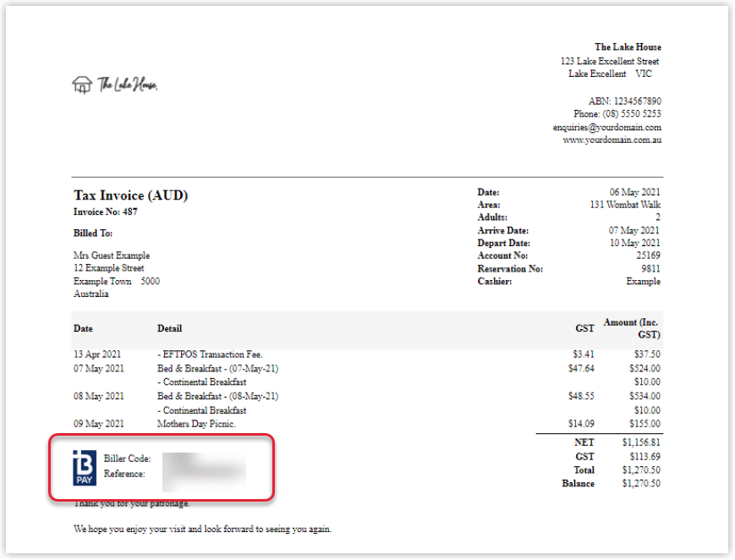The width and height of the screenshot is (735, 560).
Task: Click the Balance amount $1,270.50
Action: click(641, 484)
